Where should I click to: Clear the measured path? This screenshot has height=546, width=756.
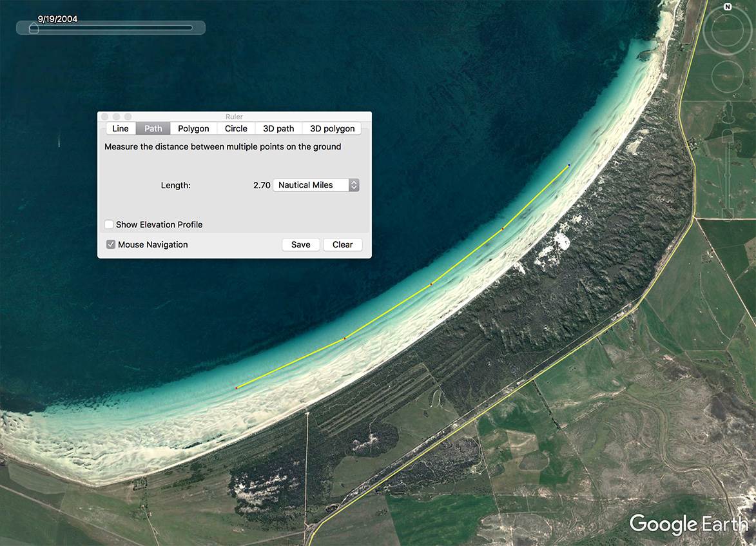click(x=342, y=244)
